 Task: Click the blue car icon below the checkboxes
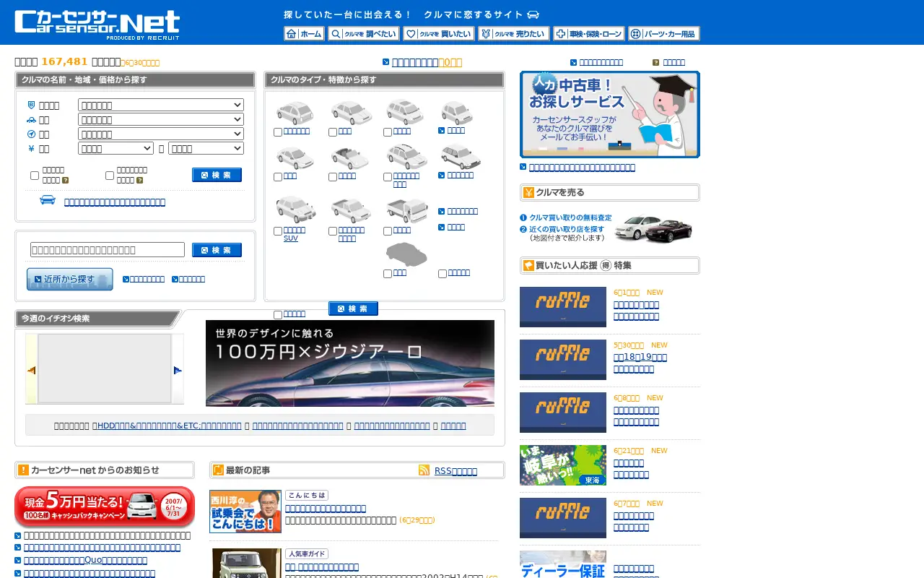tap(48, 200)
